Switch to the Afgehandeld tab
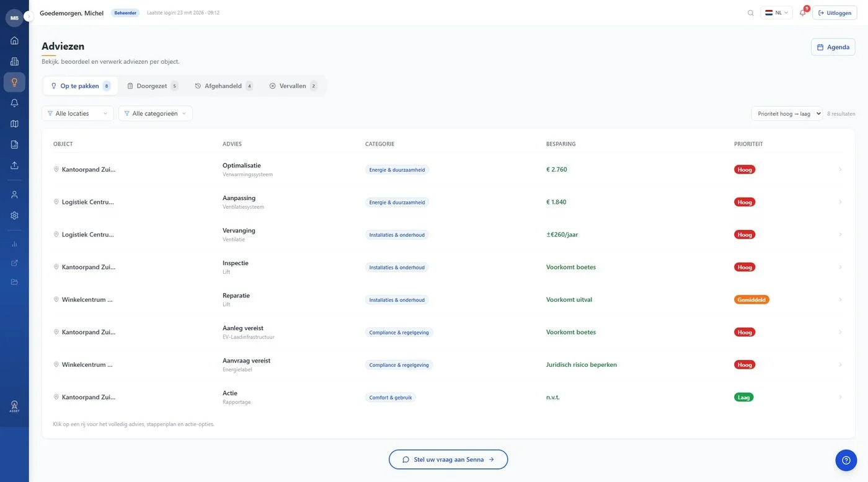 click(223, 86)
